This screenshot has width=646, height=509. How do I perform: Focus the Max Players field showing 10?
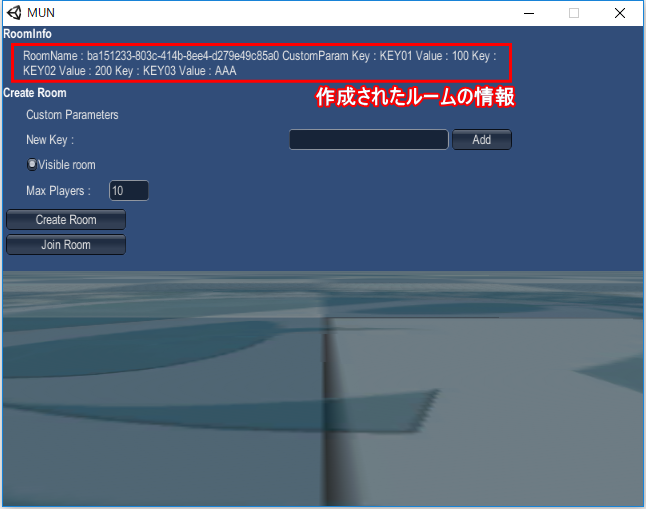129,191
